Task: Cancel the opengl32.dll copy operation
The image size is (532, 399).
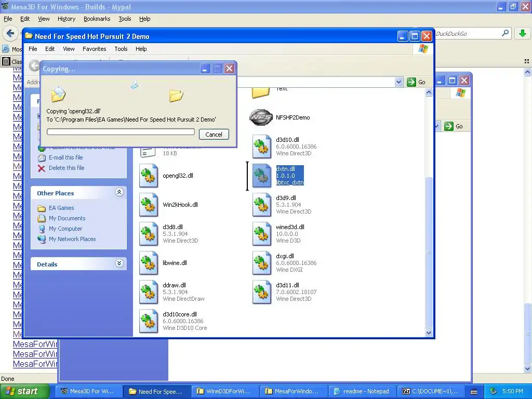Action: [x=214, y=135]
